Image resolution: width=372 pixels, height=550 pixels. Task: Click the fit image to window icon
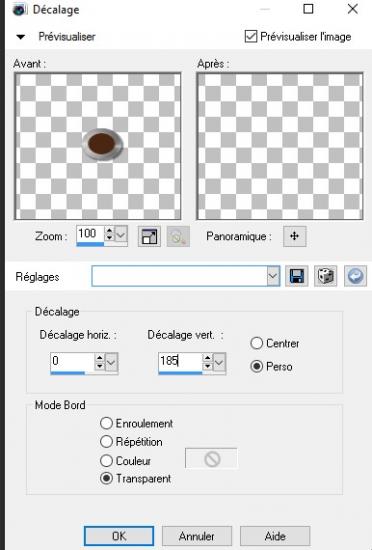(x=149, y=236)
